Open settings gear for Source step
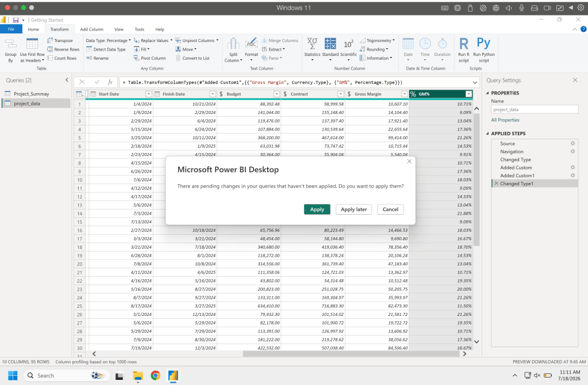This screenshot has width=588, height=385. pyautogui.click(x=572, y=143)
